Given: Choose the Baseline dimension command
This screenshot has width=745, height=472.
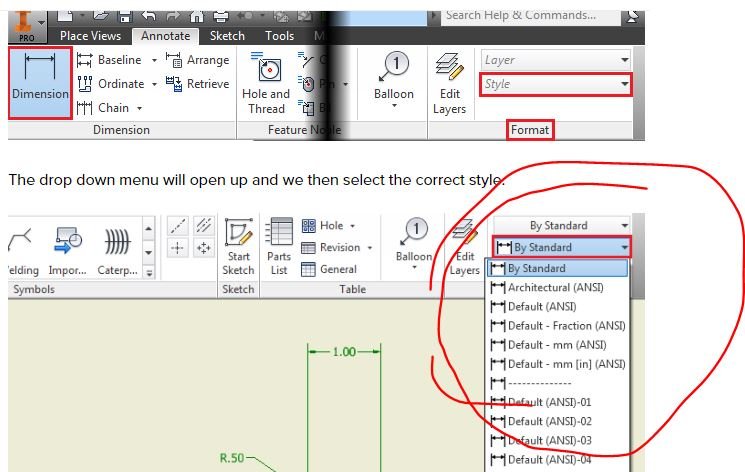Looking at the screenshot, I should tap(110, 60).
